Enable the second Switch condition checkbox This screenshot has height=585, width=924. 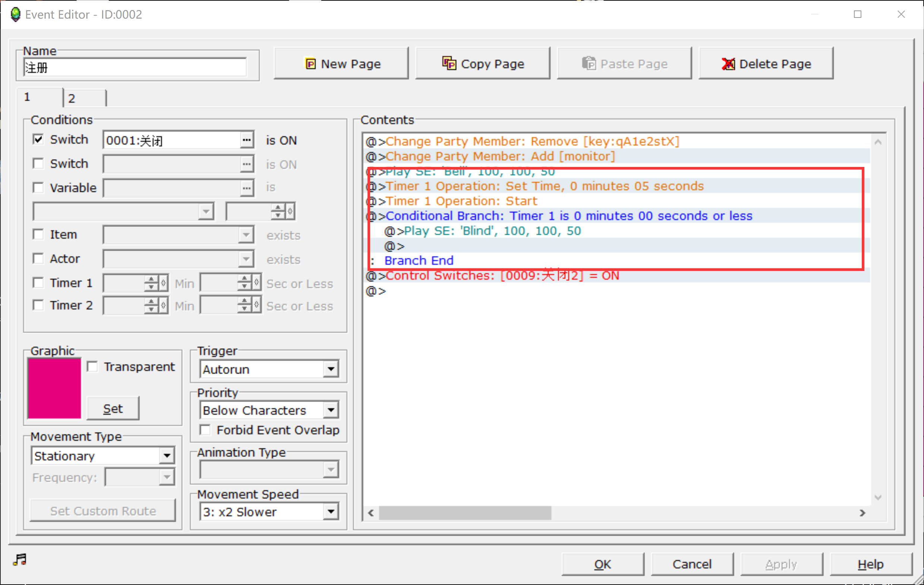38,164
